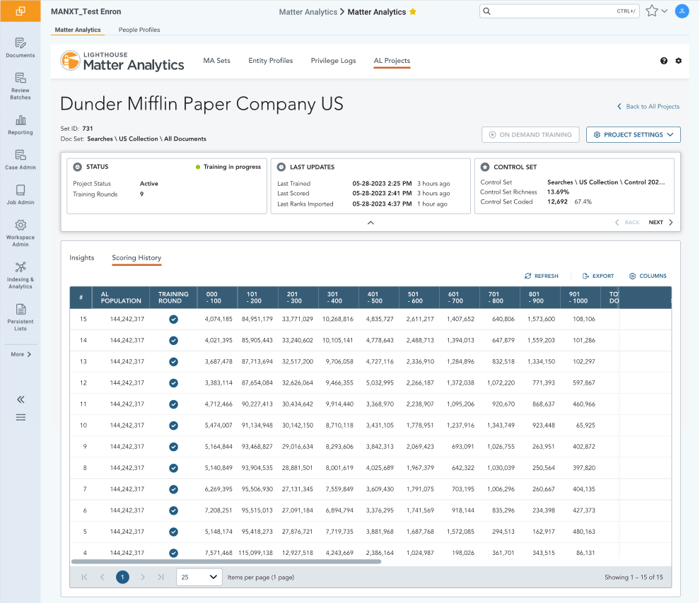Switch to the People Profiles tab
Image resolution: width=700 pixels, height=603 pixels.
pos(139,30)
